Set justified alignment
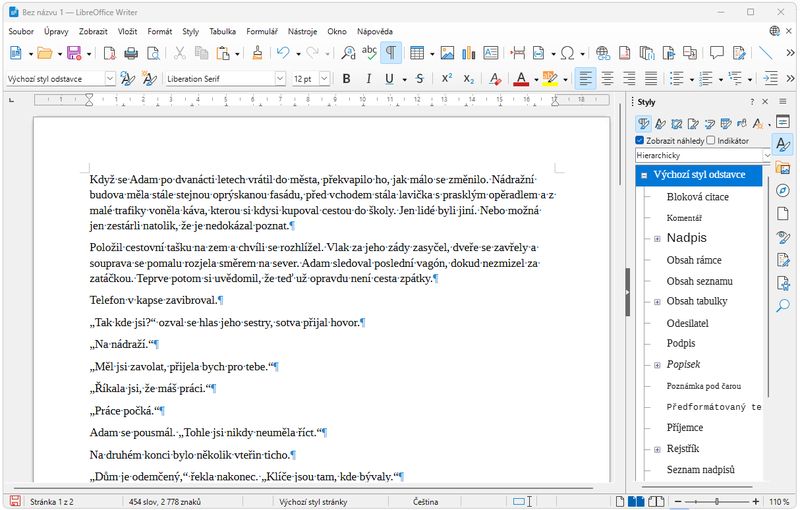 click(x=651, y=79)
